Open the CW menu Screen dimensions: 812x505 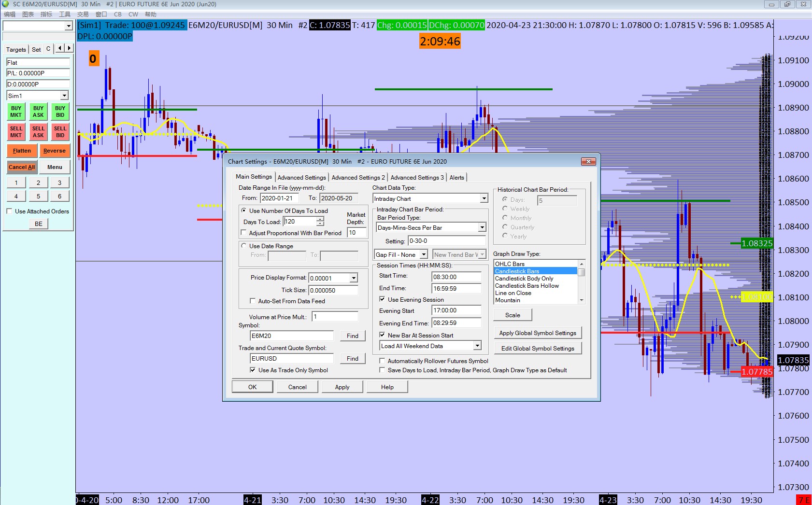pyautogui.click(x=133, y=14)
